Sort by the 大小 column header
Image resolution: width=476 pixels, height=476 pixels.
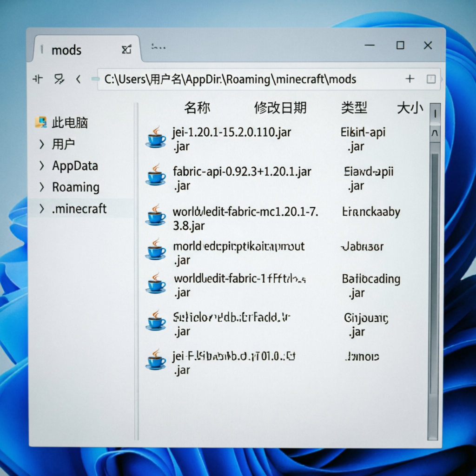tap(410, 108)
